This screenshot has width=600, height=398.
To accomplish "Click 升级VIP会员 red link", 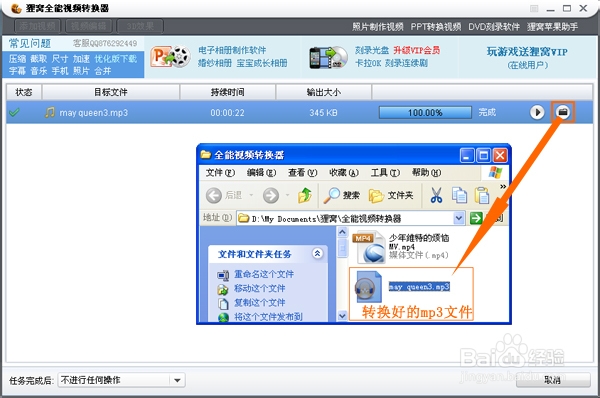I will 417,50.
